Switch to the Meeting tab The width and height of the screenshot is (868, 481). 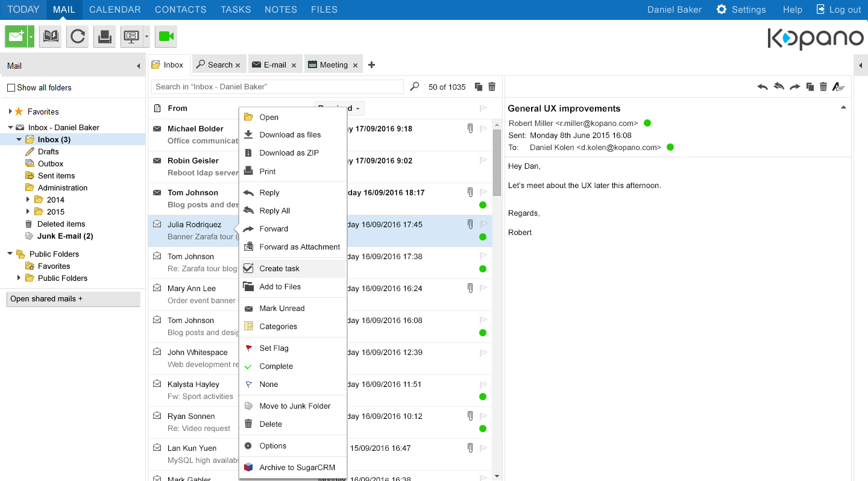click(333, 65)
